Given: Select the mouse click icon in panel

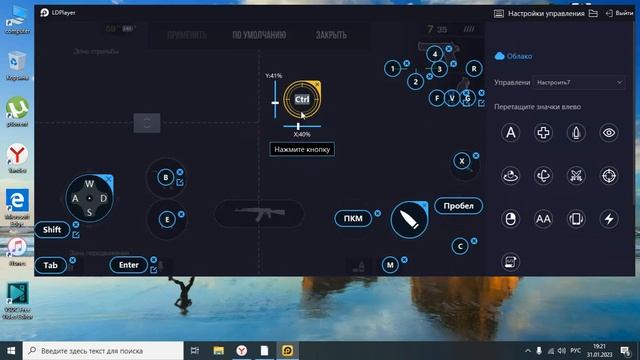Looking at the screenshot, I should point(510,219).
